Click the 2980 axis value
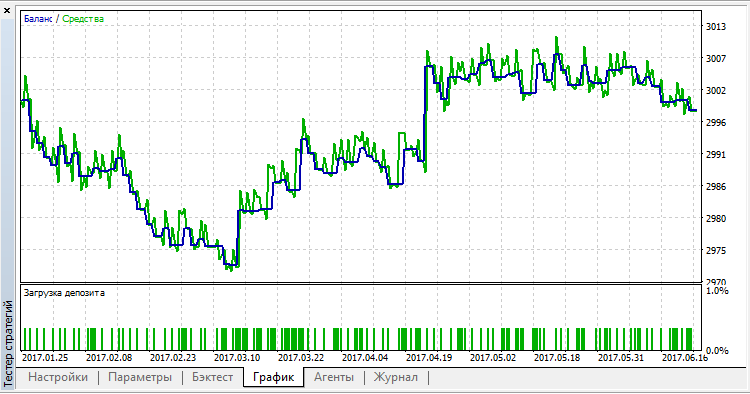This screenshot has width=750, height=394. tap(716, 219)
